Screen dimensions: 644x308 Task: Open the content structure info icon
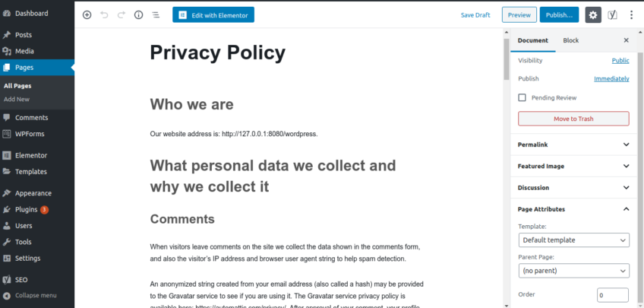click(138, 14)
